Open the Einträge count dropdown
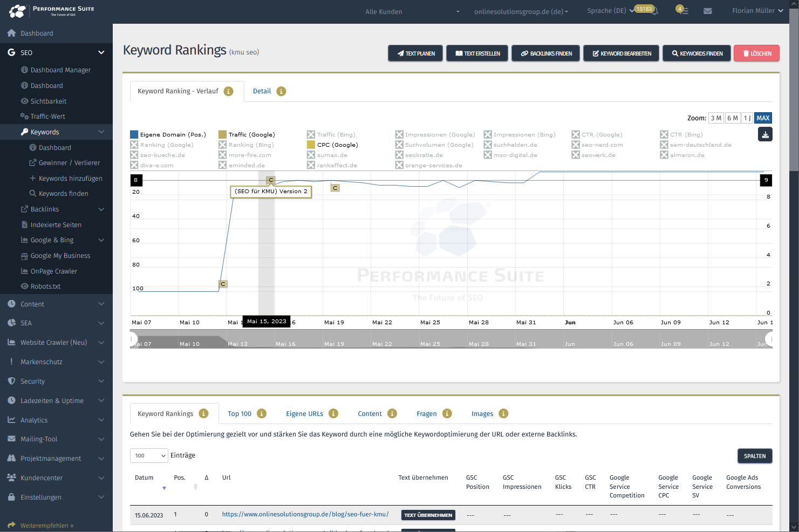Screen dimensions: 799x532 [149, 456]
